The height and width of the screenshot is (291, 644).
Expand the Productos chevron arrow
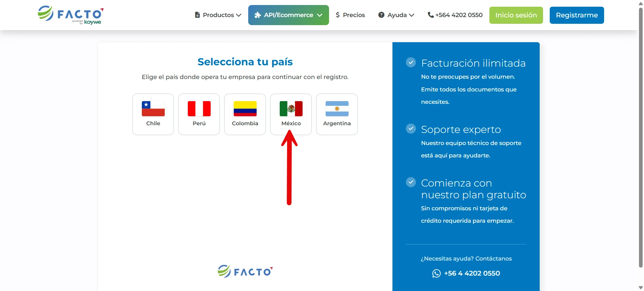(238, 15)
